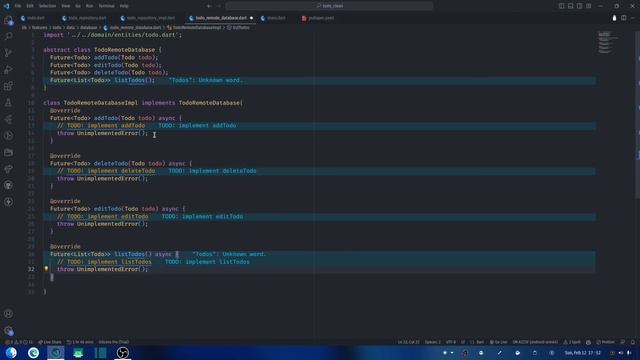
Task: Click the taskbar date and time
Action: click(583, 353)
